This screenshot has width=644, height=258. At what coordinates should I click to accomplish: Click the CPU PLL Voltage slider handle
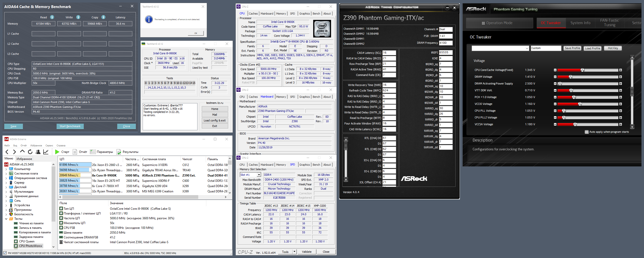pyautogui.click(x=564, y=111)
